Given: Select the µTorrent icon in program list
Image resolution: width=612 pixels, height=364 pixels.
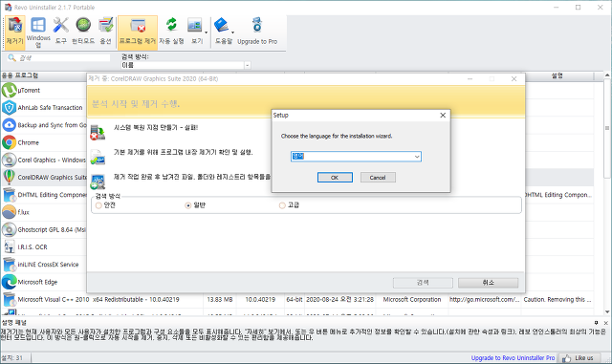Looking at the screenshot, I should tap(9, 90).
